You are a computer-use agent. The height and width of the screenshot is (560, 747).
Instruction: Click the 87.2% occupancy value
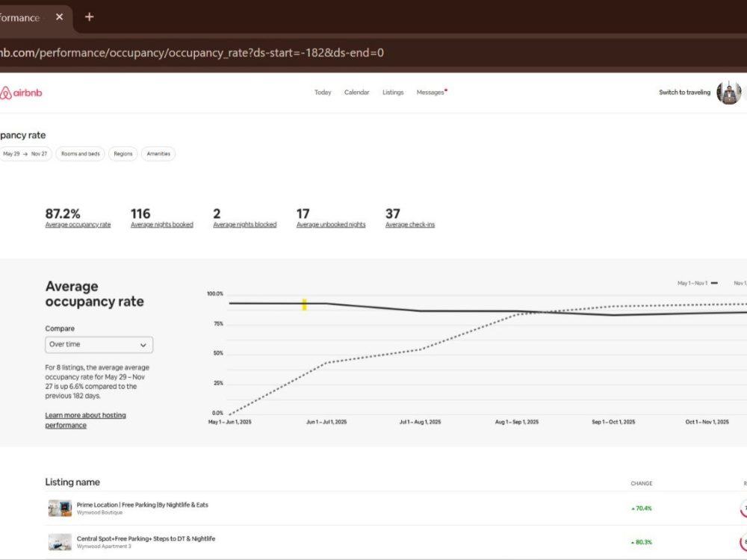pos(63,214)
